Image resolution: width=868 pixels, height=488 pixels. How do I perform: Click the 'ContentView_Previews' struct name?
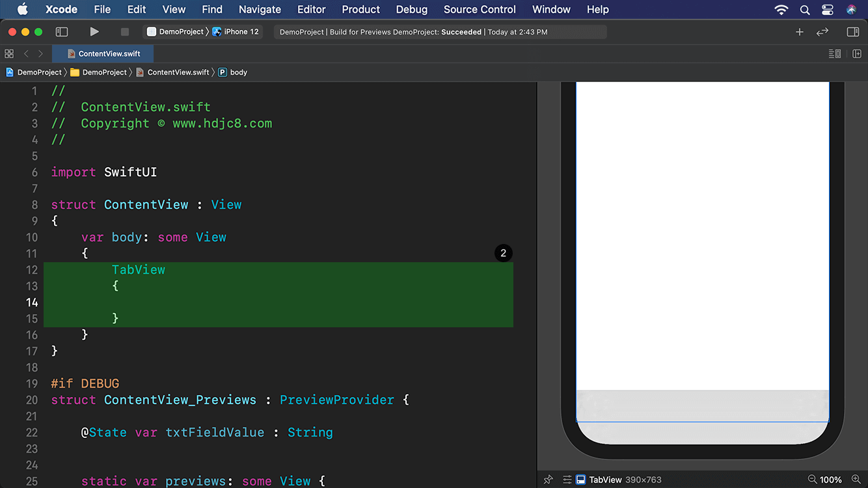180,400
